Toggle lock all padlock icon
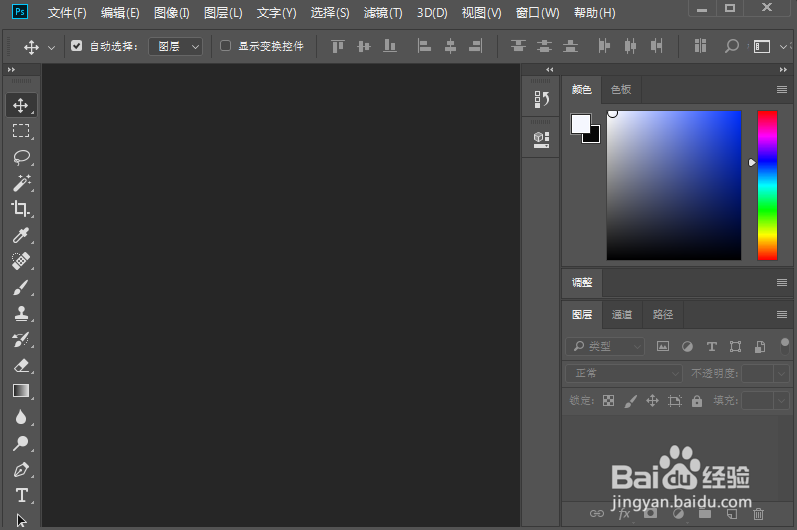Image resolution: width=797 pixels, height=530 pixels. click(697, 401)
